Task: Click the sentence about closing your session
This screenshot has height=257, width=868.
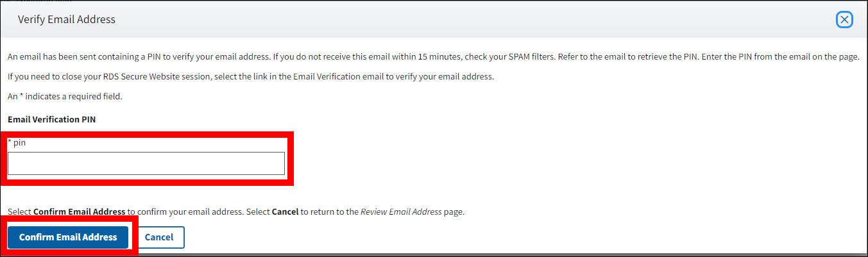Action: [250, 77]
